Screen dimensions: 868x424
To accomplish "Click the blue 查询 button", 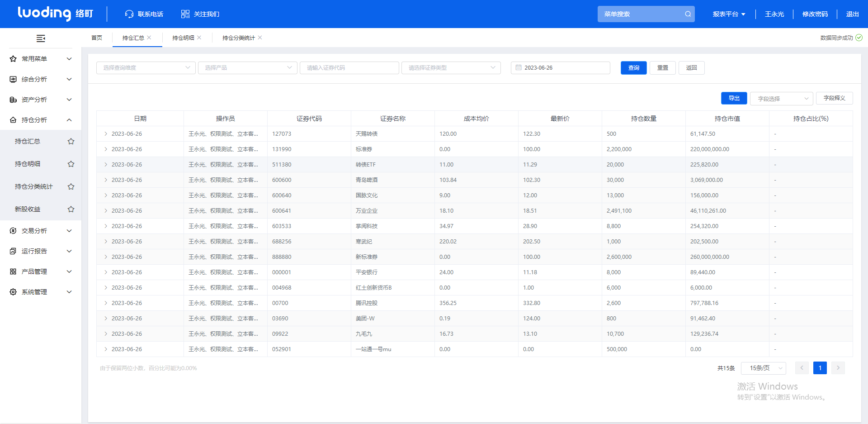I will [634, 68].
